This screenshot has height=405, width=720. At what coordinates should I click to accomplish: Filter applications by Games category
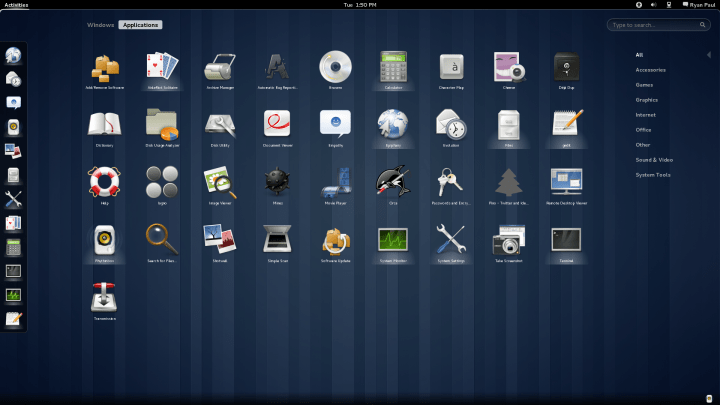(x=644, y=85)
